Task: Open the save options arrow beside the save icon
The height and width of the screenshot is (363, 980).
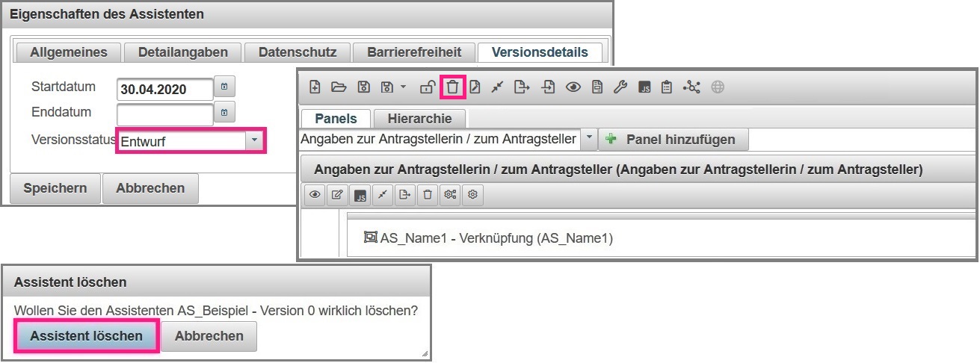Action: [x=404, y=87]
